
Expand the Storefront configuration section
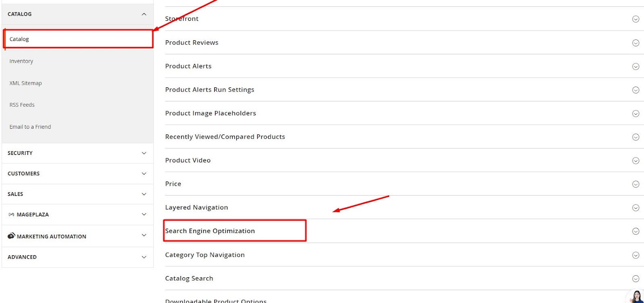coord(636,19)
